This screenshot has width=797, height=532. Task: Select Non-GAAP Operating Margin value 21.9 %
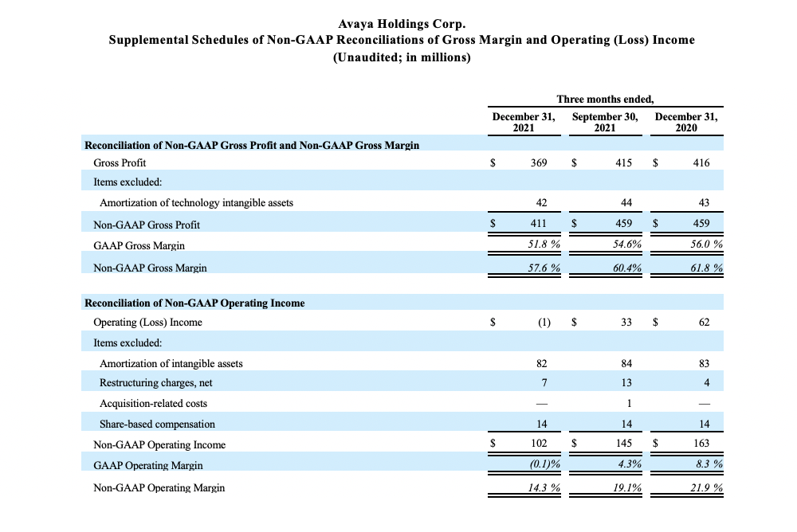(706, 487)
